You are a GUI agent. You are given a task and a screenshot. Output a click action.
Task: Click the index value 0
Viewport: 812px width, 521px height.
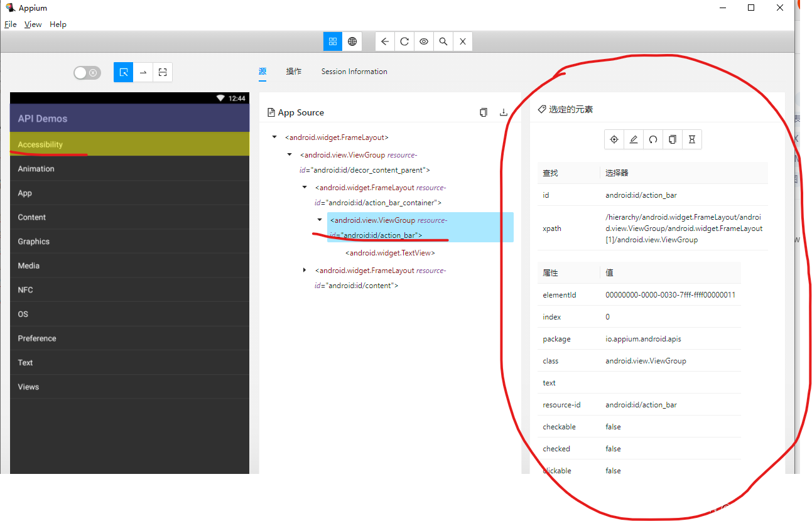[607, 317]
